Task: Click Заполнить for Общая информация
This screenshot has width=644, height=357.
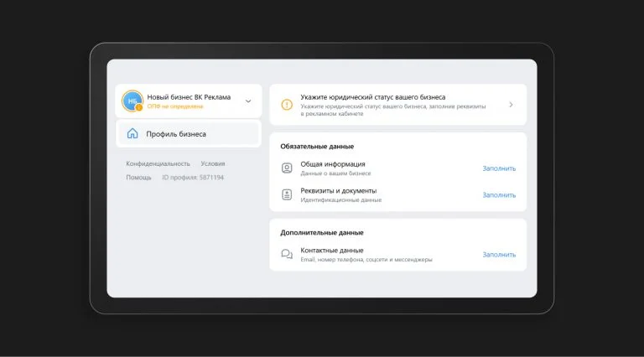Action: 499,168
